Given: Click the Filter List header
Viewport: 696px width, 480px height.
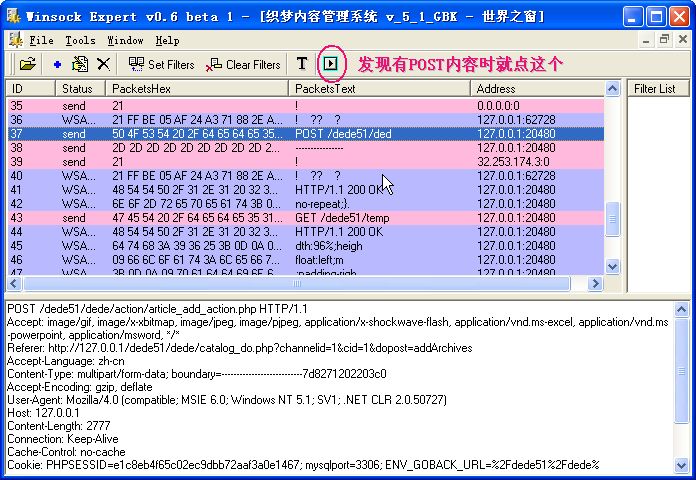Looking at the screenshot, I should pos(658,88).
